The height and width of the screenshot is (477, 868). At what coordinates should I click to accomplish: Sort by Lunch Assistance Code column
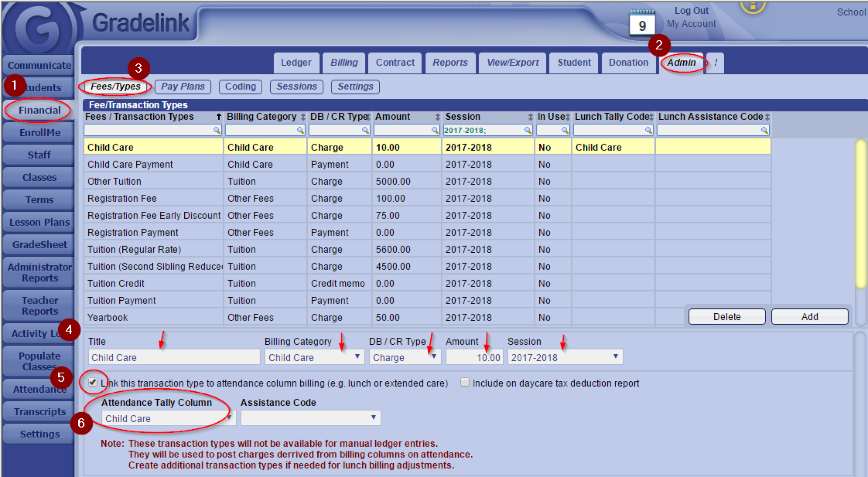pyautogui.click(x=767, y=117)
